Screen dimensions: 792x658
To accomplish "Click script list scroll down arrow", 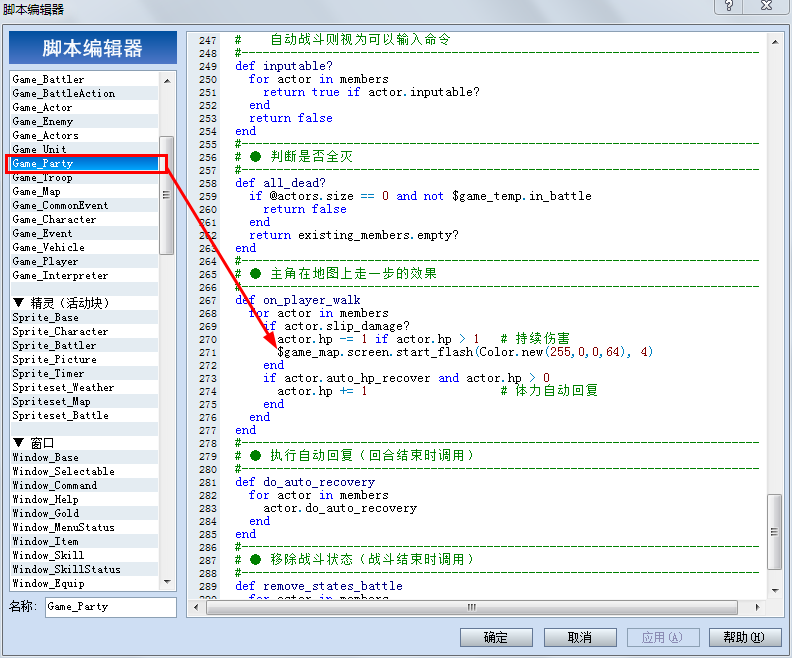I will [x=167, y=582].
